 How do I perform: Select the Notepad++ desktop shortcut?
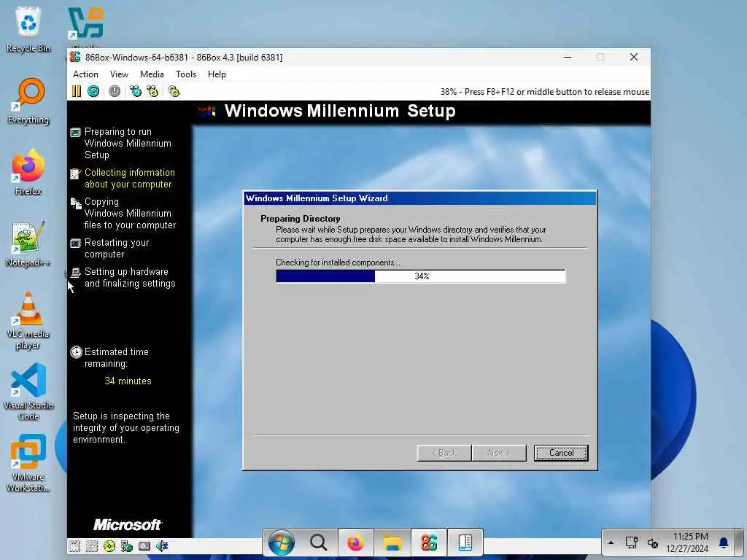[28, 244]
